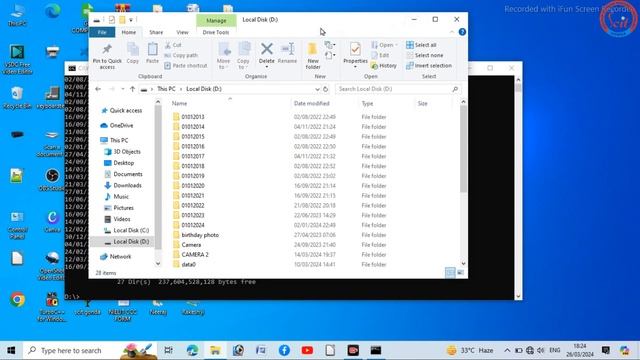Select Local Disk (C:) in navigation pane

coord(127,230)
